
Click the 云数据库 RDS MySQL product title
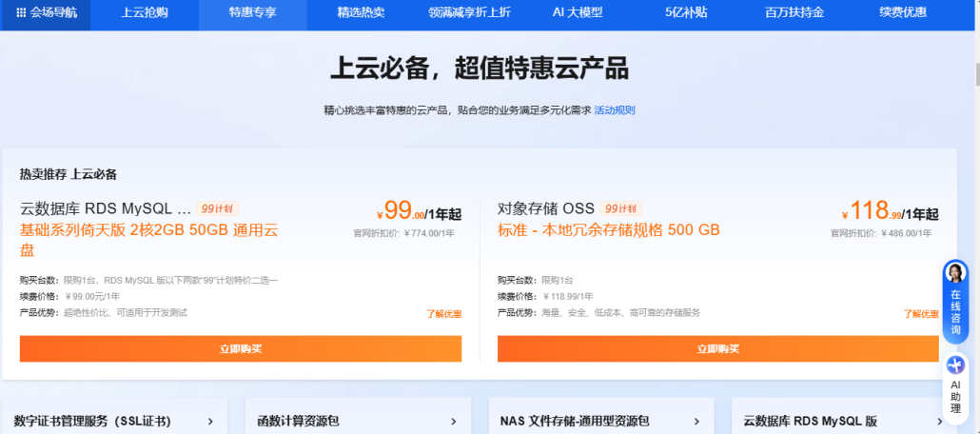click(x=106, y=208)
